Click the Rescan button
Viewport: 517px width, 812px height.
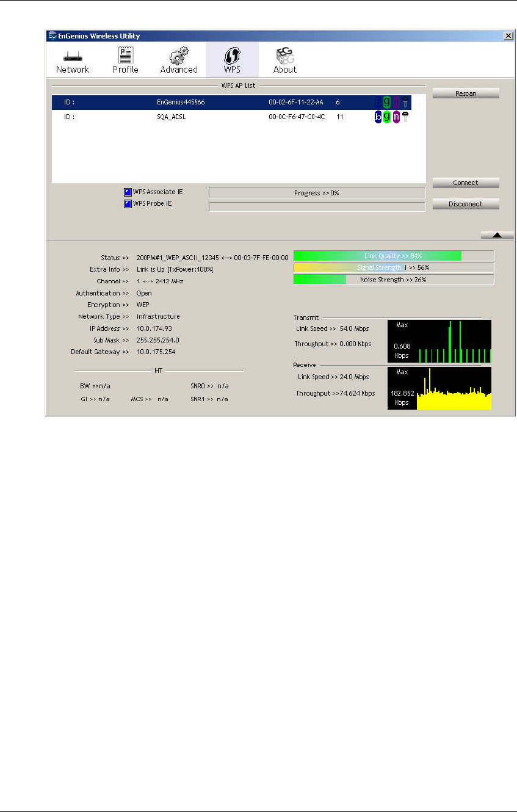tap(466, 93)
